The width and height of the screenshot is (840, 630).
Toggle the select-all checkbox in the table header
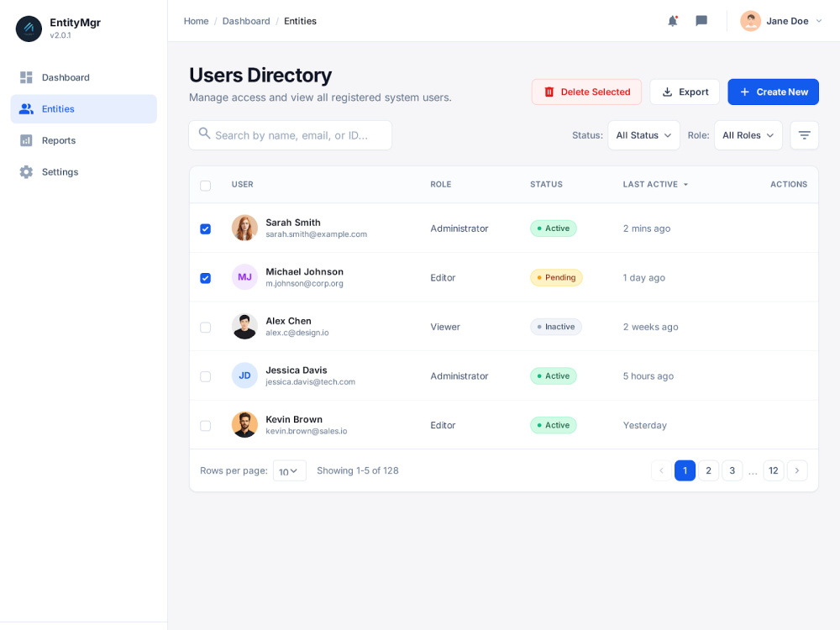[206, 186]
